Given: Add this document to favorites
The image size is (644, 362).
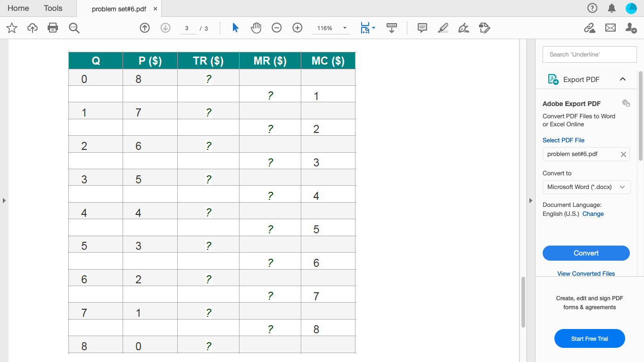Looking at the screenshot, I should point(11,28).
